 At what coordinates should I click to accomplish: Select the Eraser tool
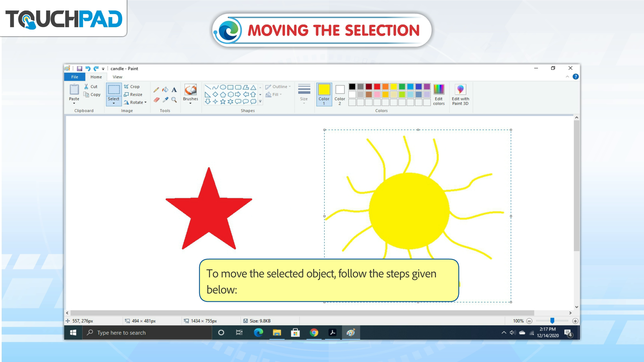[x=156, y=100]
